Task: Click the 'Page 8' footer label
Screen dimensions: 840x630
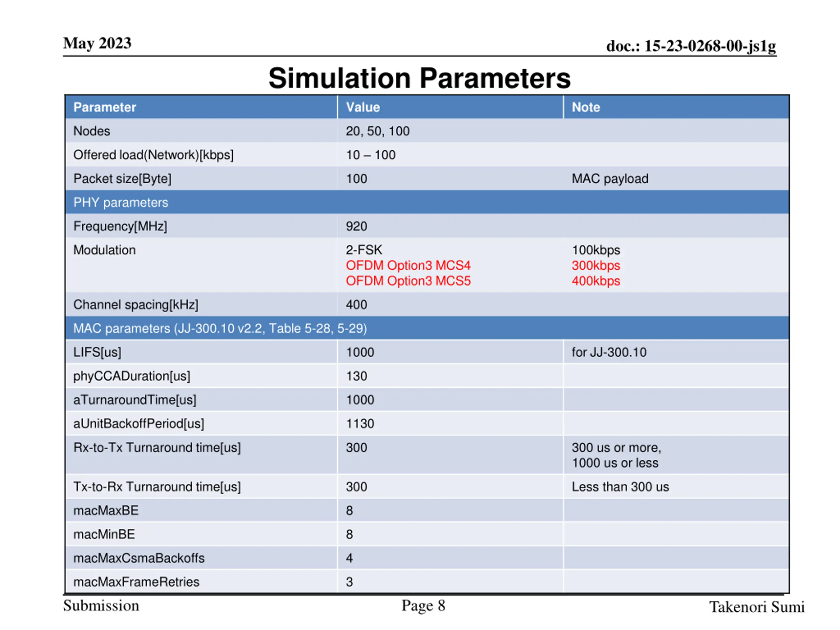Action: (x=423, y=606)
